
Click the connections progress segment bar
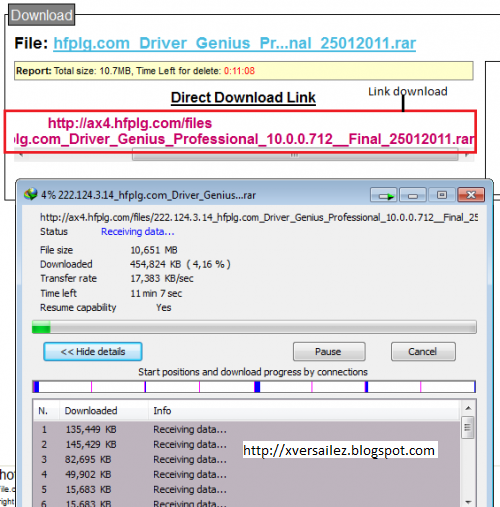pos(254,387)
